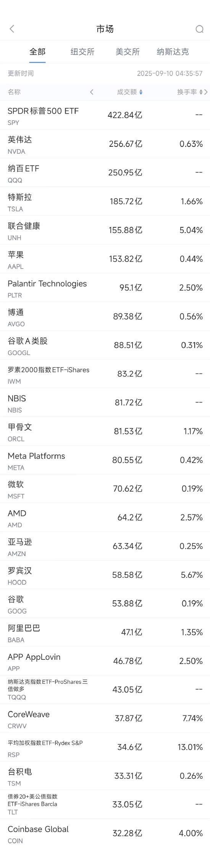The width and height of the screenshot is (210, 868).
Task: Click the 名称 column header
Action: point(14,92)
